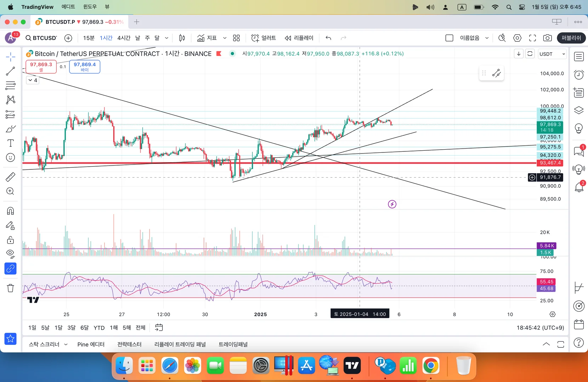This screenshot has height=382, width=588.
Task: Switch to 1시간 timeframe
Action: point(106,38)
